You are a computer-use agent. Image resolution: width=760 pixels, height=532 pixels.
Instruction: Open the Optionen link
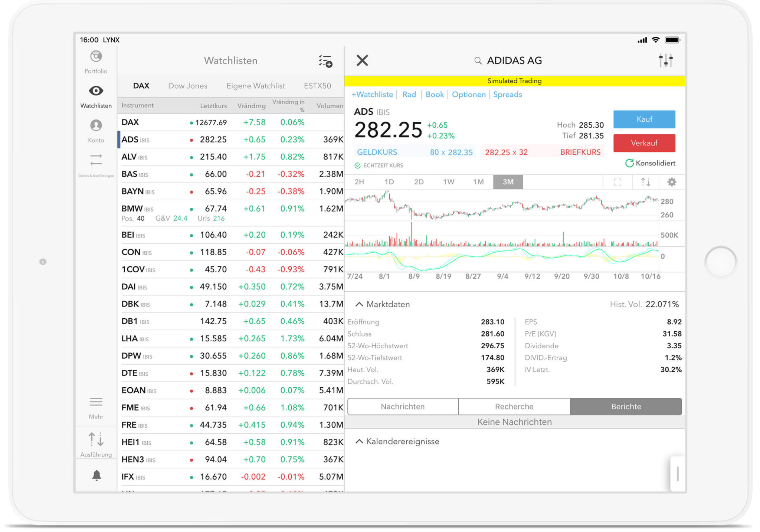pyautogui.click(x=469, y=95)
